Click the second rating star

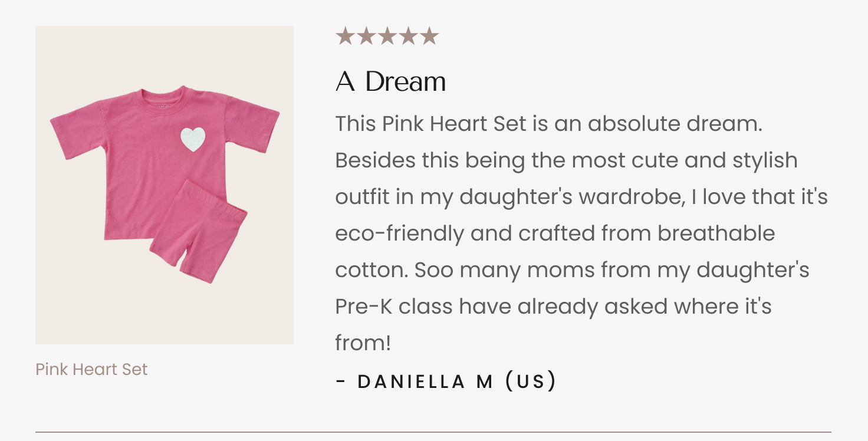366,37
